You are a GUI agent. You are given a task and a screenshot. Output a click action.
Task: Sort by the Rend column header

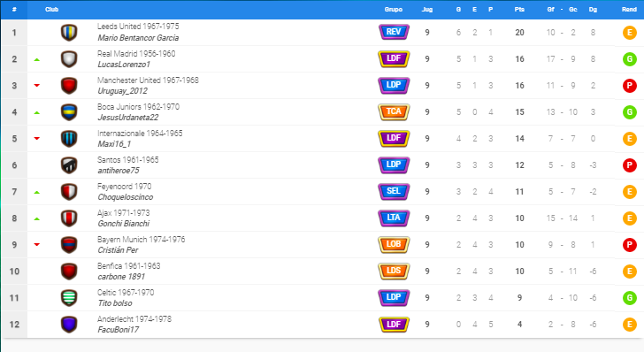(629, 9)
